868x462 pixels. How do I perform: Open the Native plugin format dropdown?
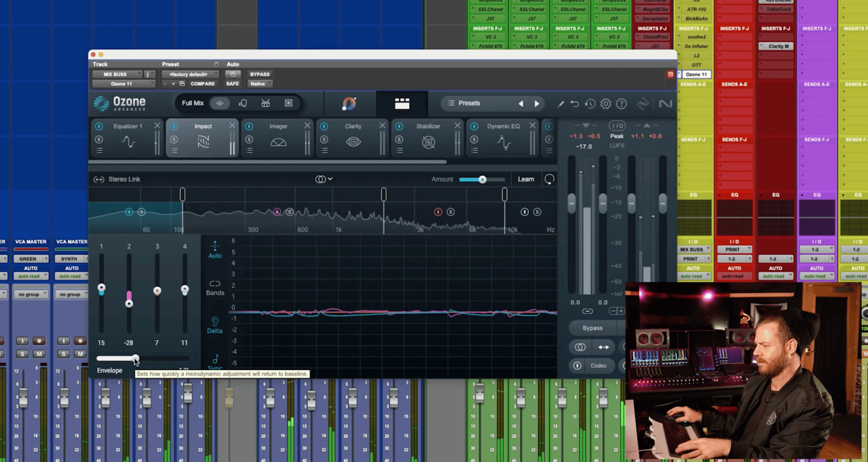[260, 84]
